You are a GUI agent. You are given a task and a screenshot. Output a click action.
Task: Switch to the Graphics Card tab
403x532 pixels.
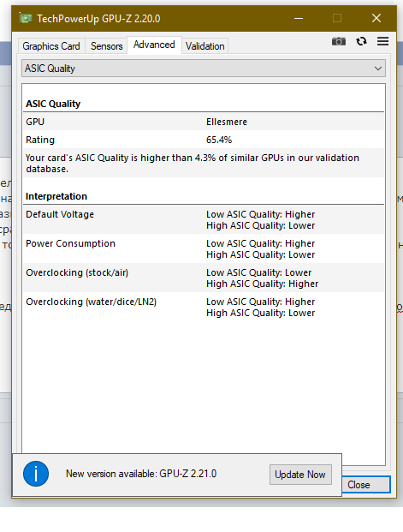(51, 46)
